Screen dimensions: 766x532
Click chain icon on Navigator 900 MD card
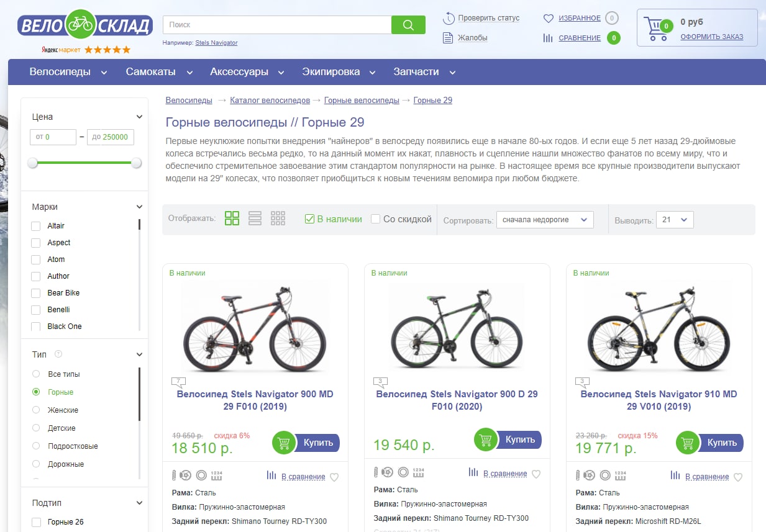coord(174,476)
